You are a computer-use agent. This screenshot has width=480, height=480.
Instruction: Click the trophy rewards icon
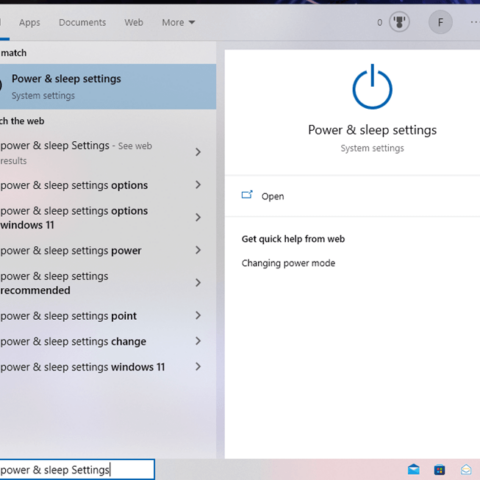click(399, 22)
